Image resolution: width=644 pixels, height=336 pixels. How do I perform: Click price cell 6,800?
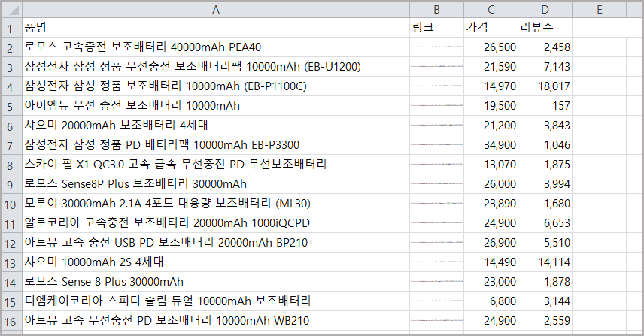coord(491,301)
